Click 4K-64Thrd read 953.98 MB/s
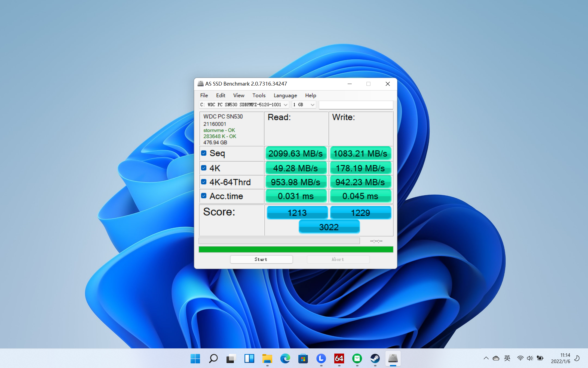Image resolution: width=588 pixels, height=368 pixels. [296, 182]
